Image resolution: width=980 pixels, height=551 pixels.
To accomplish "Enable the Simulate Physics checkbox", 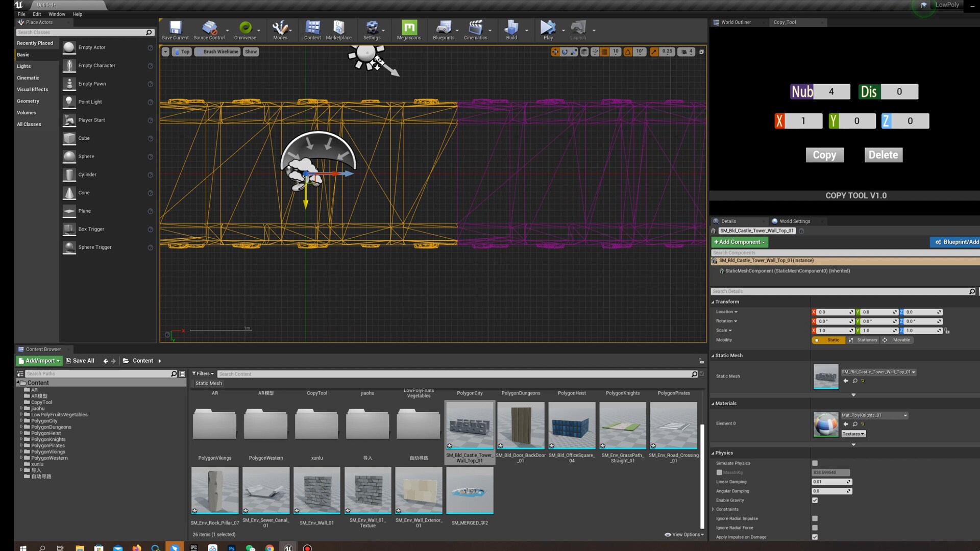I will pos(815,463).
